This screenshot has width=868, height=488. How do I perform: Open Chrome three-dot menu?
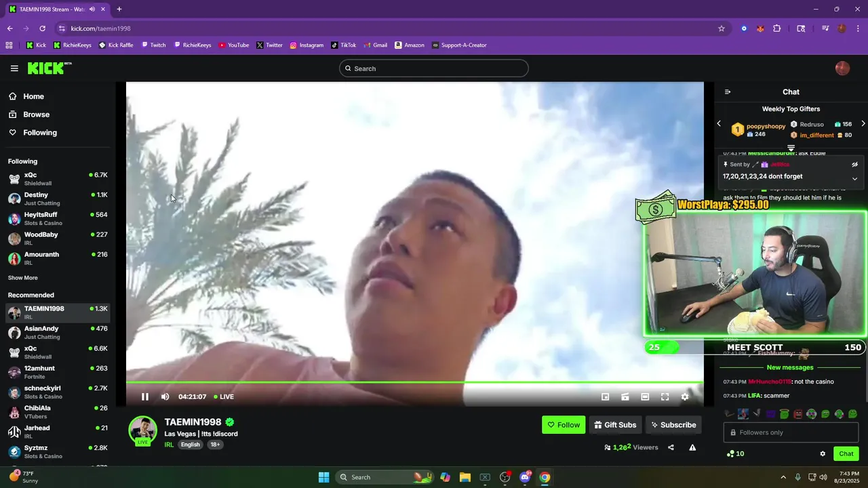click(x=858, y=28)
